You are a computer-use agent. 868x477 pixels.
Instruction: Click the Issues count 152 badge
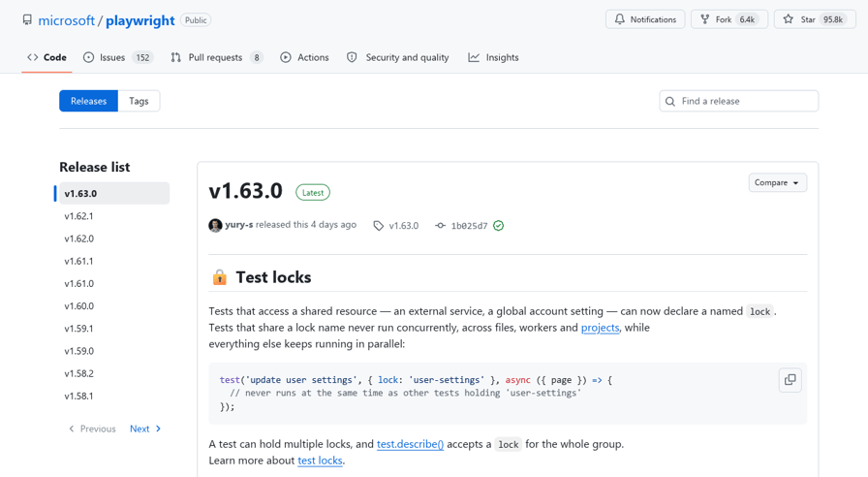tap(142, 57)
